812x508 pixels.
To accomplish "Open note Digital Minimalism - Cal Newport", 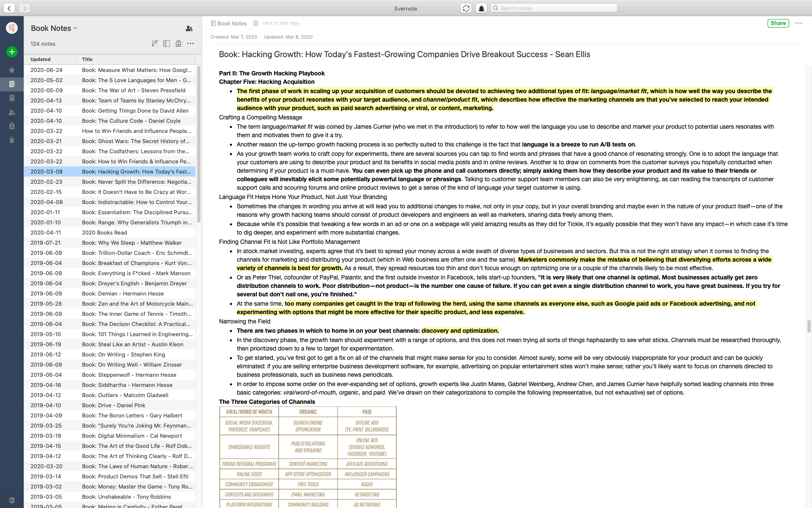I will tap(110, 436).
